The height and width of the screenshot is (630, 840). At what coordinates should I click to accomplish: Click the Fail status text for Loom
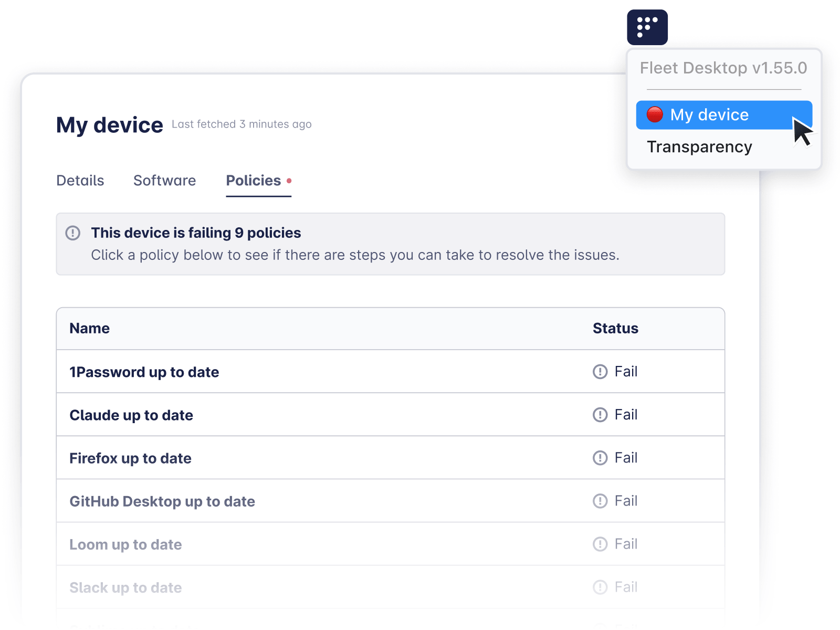(626, 544)
